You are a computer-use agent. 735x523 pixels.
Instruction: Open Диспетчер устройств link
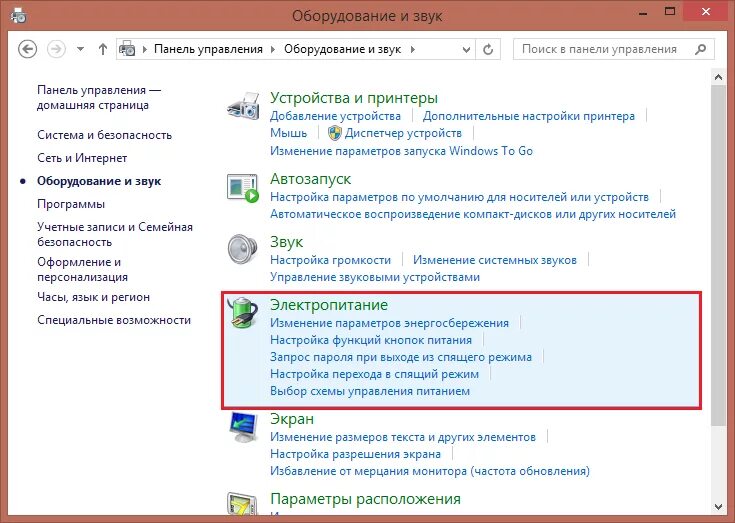(x=403, y=133)
